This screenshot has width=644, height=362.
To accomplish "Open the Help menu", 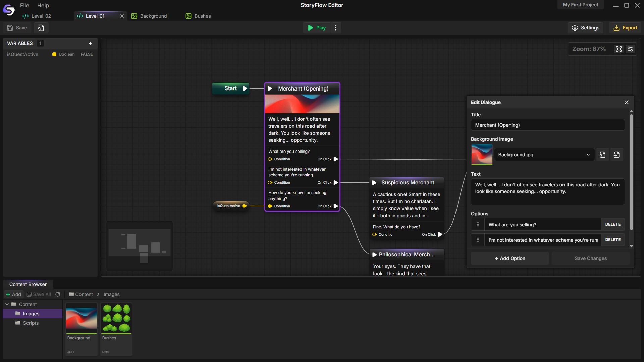I will 43,5.
